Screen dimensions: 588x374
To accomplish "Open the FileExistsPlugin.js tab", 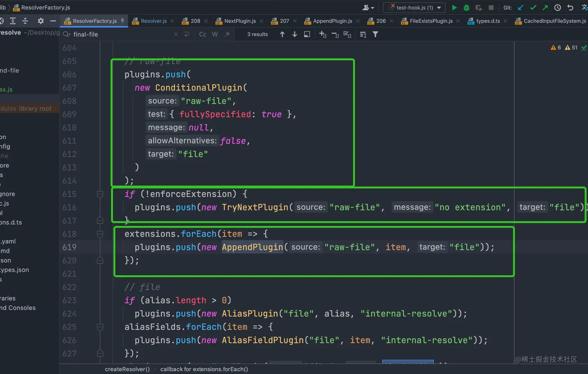I will pos(431,21).
